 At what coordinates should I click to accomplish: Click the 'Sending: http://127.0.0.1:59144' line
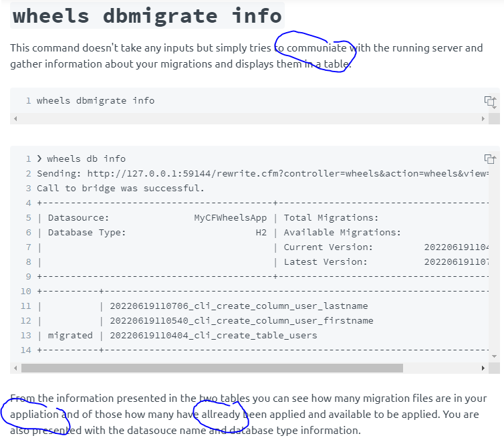pyautogui.click(x=263, y=174)
